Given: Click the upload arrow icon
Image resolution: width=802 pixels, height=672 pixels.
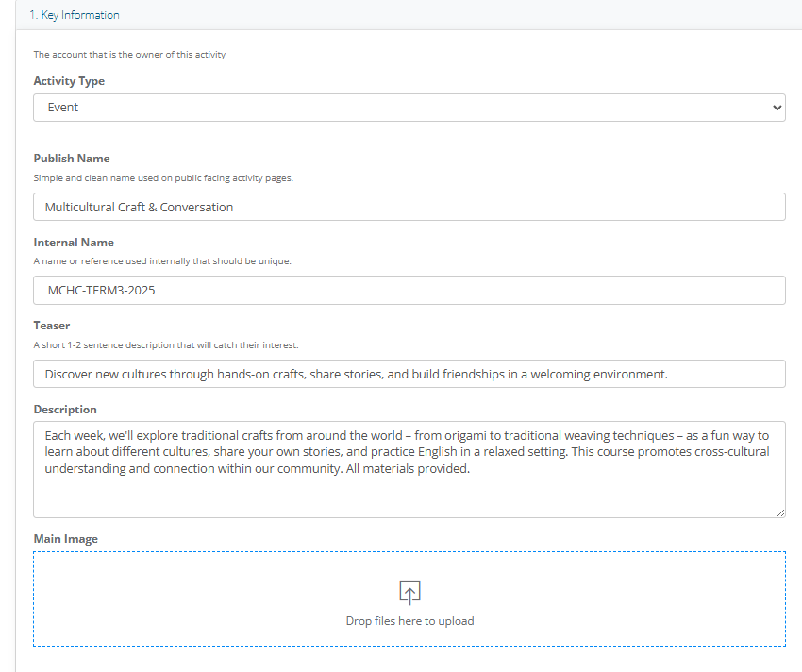Looking at the screenshot, I should point(409,593).
